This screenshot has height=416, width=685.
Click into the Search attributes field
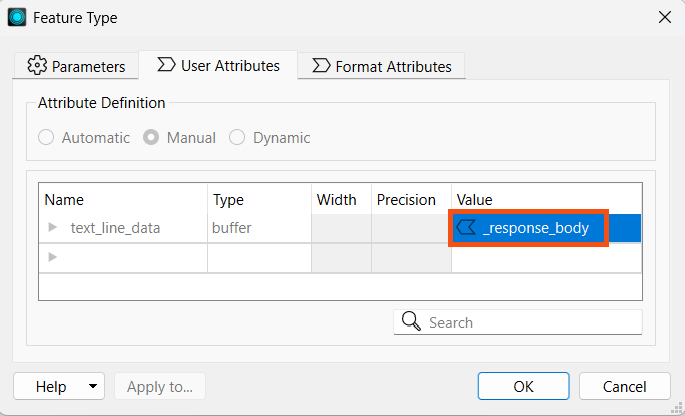point(518,322)
